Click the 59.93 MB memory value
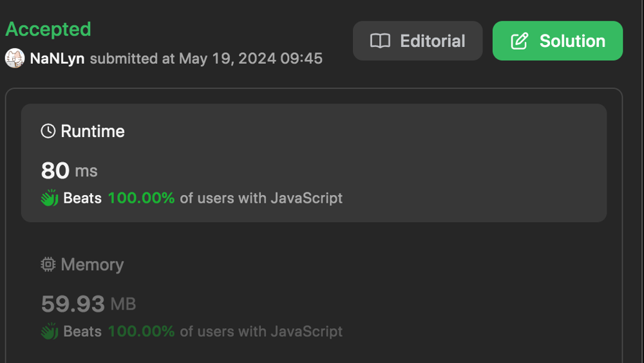Image resolution: width=644 pixels, height=363 pixels. pos(88,304)
